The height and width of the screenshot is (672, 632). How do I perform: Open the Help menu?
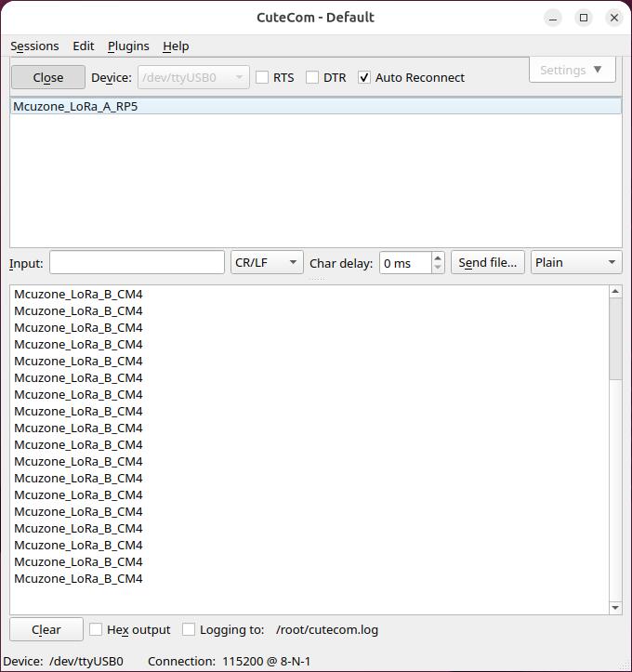coord(176,46)
